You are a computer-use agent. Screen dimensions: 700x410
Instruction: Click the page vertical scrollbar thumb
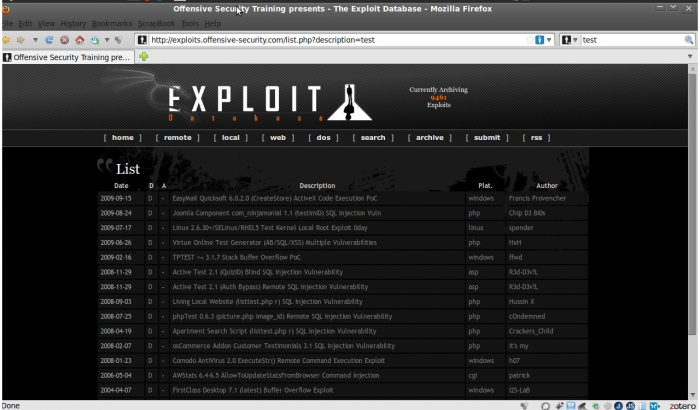692,204
